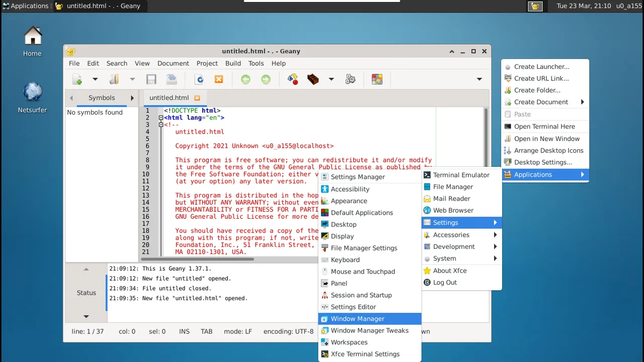Expand the recent files dropdown arrow
The width and height of the screenshot is (644, 362).
click(x=132, y=79)
